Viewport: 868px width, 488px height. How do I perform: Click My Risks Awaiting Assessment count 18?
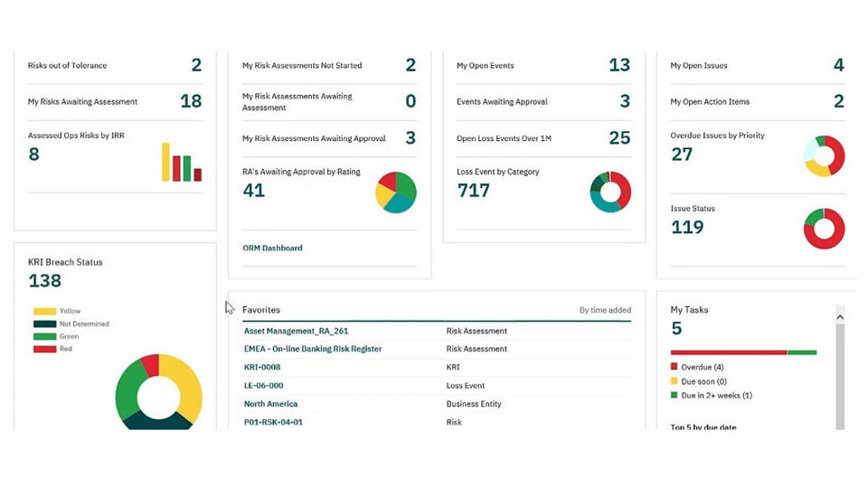191,101
